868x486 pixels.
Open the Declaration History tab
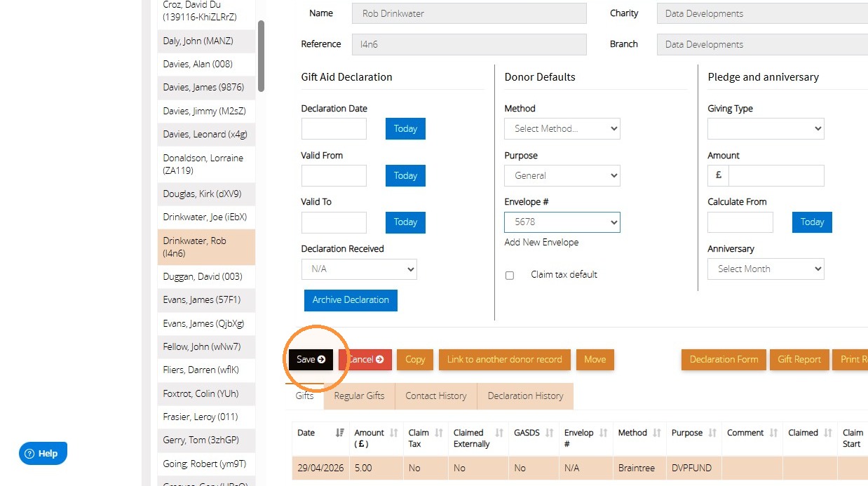(x=525, y=396)
